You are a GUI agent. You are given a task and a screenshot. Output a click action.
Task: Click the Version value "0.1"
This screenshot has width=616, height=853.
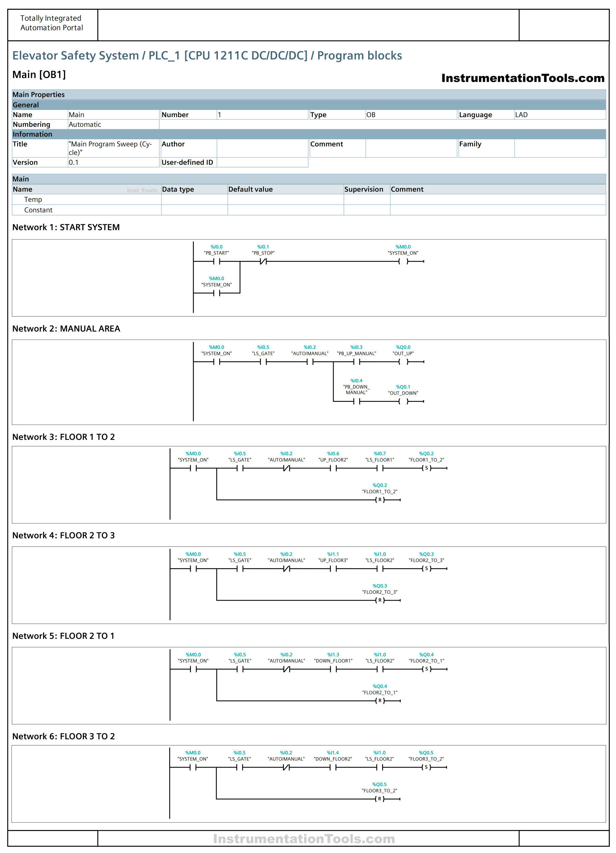[113, 162]
